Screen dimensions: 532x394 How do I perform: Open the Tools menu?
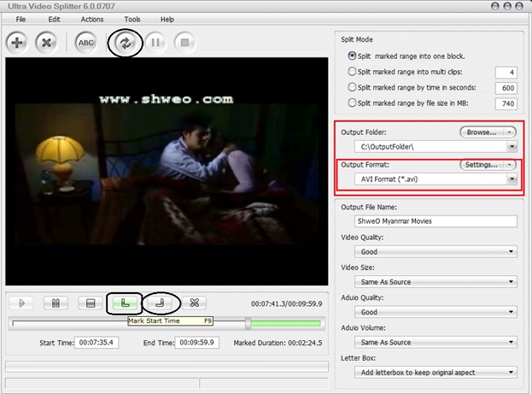click(132, 20)
